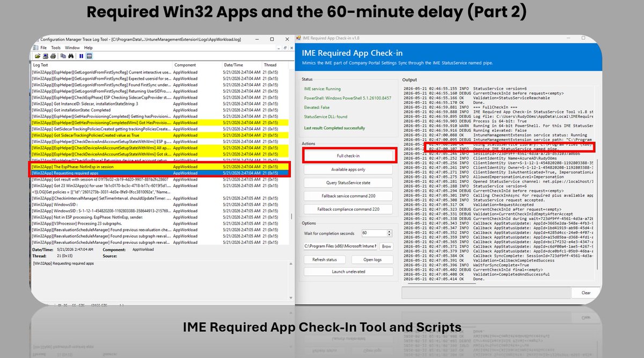Select log row "Got SidecarTrackingPoliciesCreated value as True"
The height and width of the screenshot is (358, 644).
160,135
